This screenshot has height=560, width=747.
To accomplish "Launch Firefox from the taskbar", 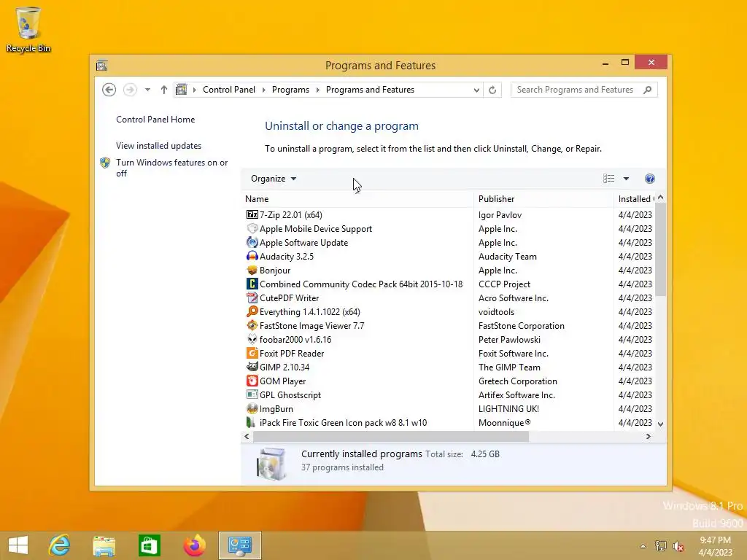I will [x=194, y=545].
